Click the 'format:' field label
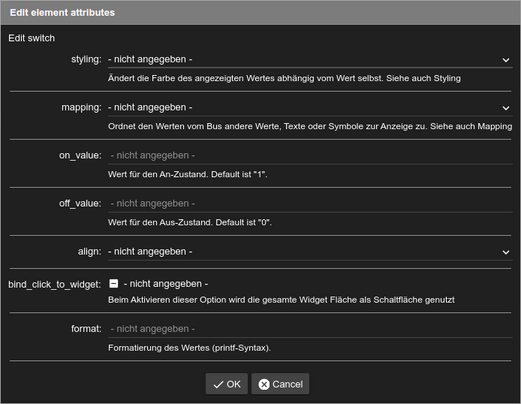521x404 pixels. (x=86, y=329)
